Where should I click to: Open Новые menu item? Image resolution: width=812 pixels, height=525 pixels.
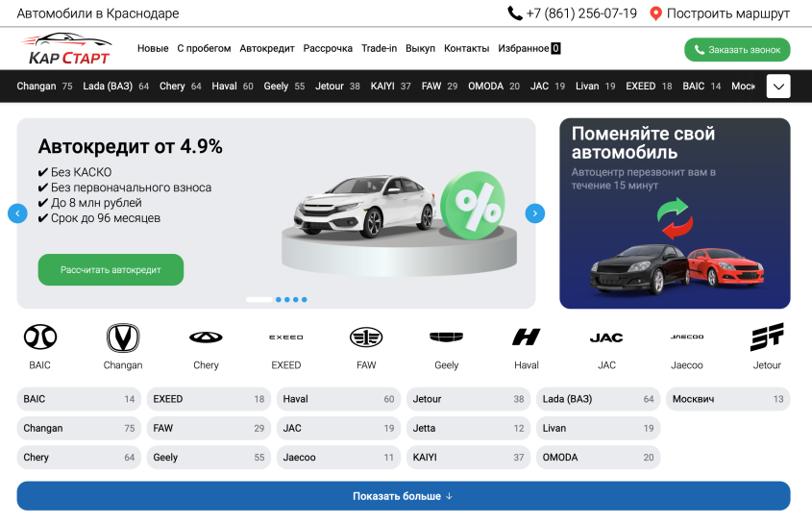coord(153,48)
